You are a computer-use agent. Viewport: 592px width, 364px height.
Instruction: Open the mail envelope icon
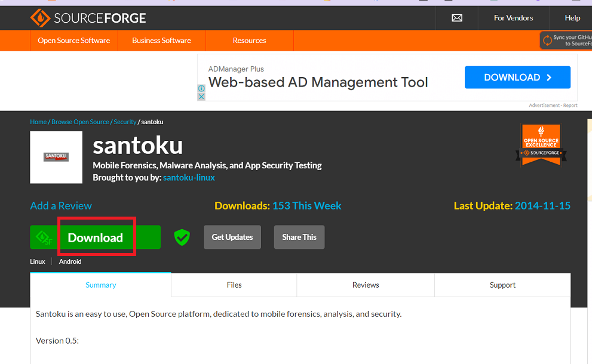(x=457, y=18)
